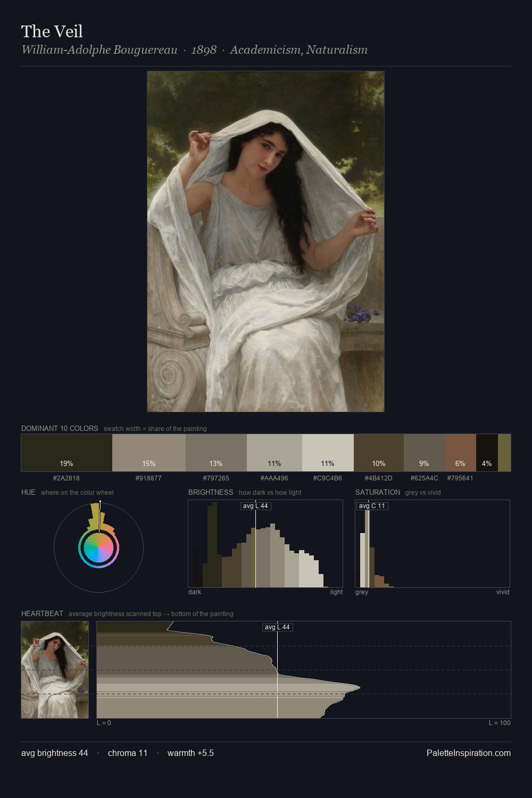Click the 'L = 100' label under Heartbeat

(x=500, y=723)
